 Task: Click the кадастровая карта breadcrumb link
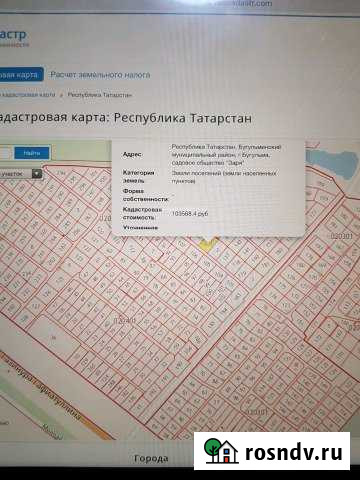(x=28, y=95)
